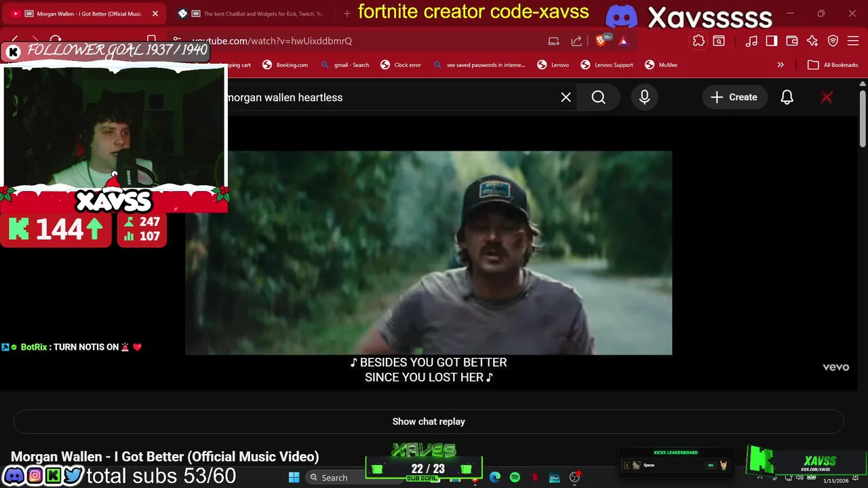Click the music video player

click(x=429, y=253)
